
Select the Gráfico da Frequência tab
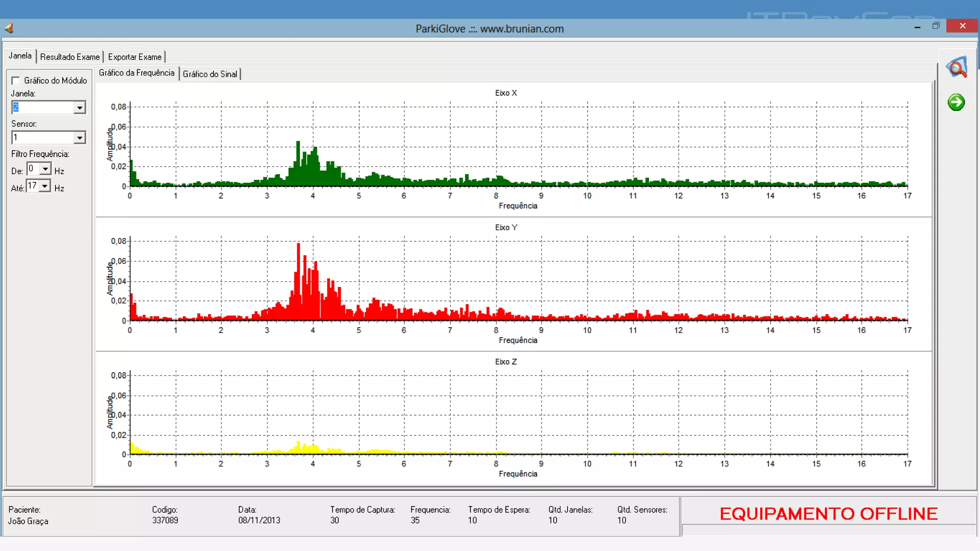136,73
